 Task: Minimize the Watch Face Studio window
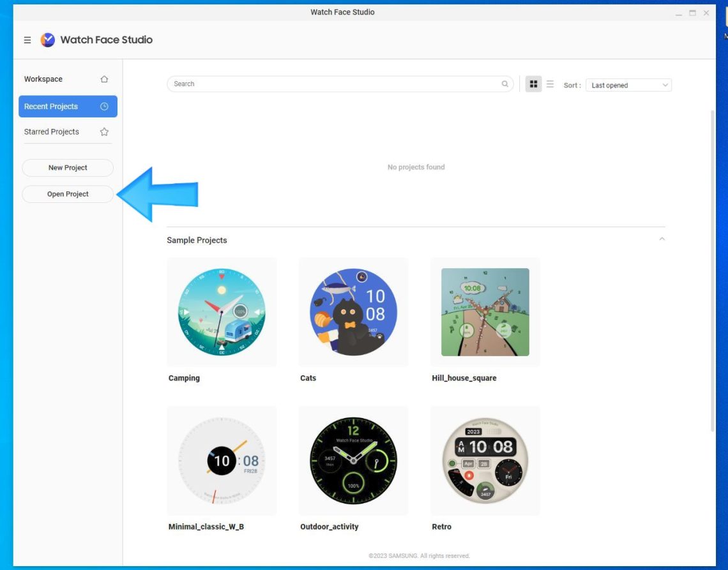point(679,13)
